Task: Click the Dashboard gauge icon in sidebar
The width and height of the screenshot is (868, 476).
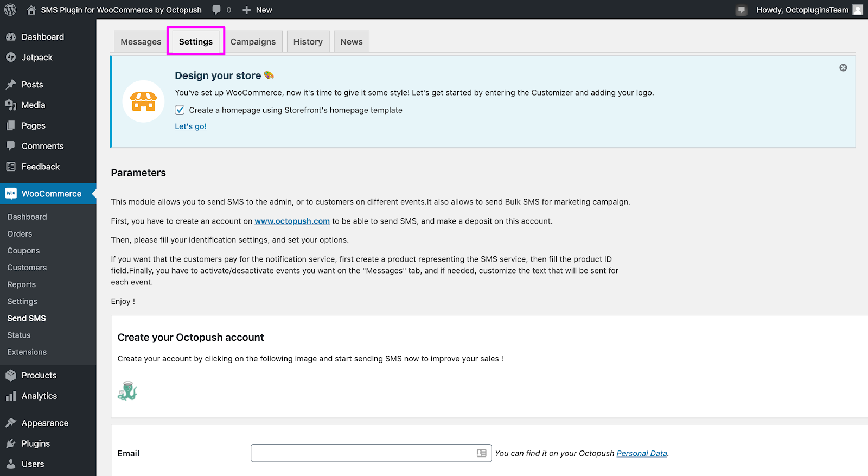Action: pyautogui.click(x=11, y=37)
